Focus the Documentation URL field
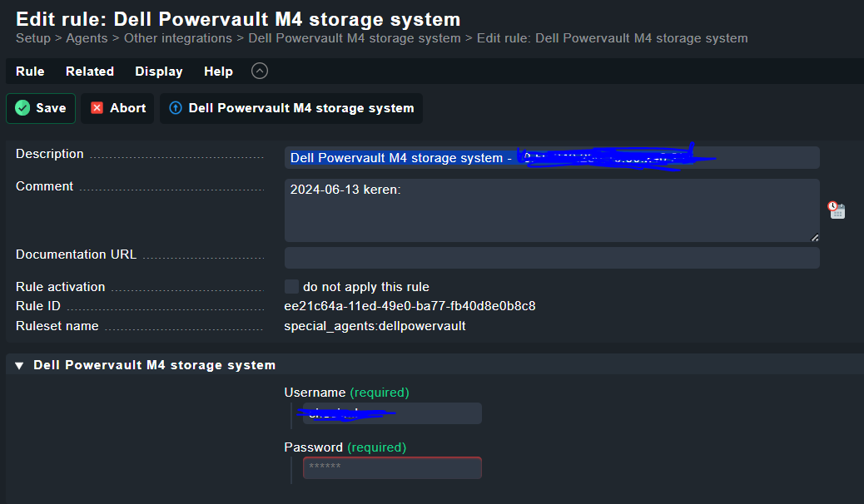The height and width of the screenshot is (504, 864). 552,258
